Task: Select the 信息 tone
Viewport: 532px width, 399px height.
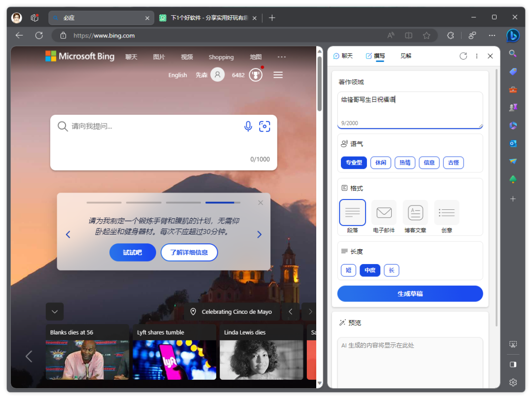Action: 429,163
